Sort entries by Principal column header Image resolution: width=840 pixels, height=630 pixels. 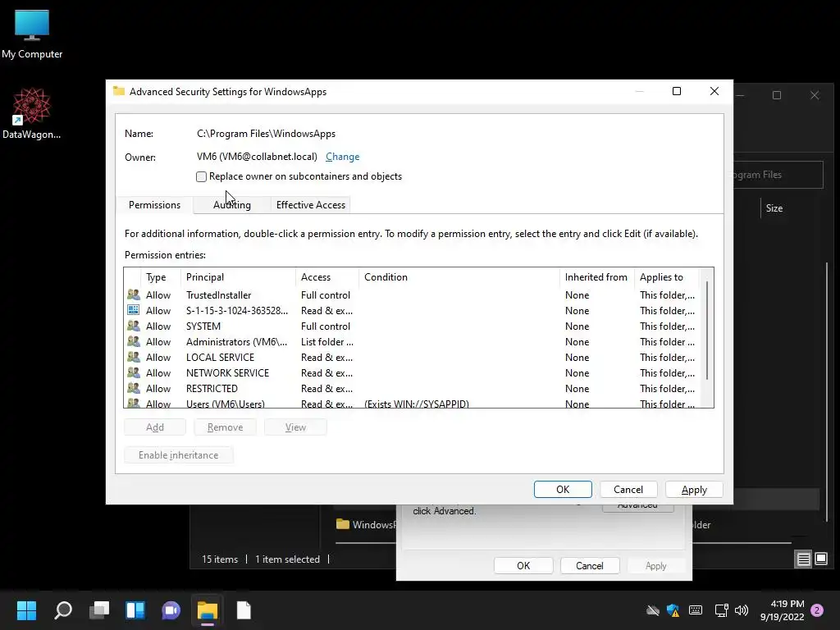pos(239,277)
